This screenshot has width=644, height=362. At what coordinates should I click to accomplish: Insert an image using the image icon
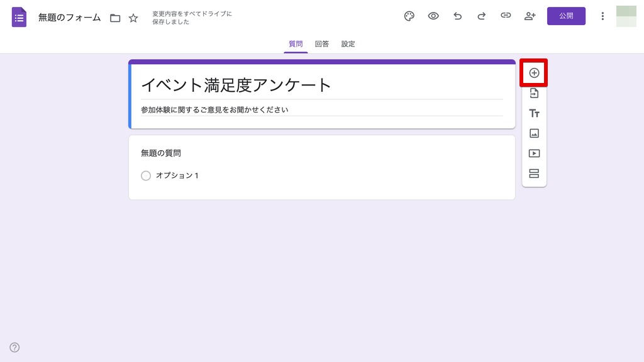click(534, 133)
